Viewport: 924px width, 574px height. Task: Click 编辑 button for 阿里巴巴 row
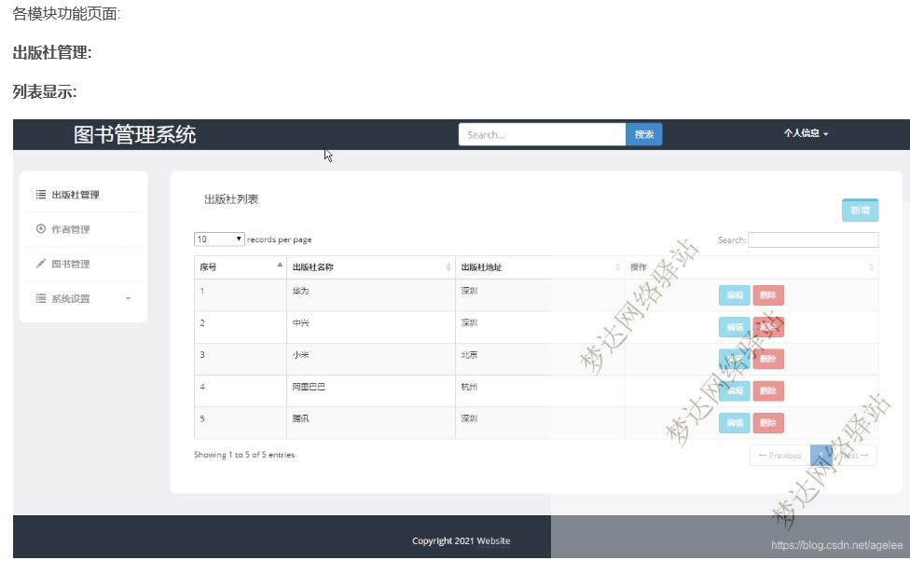click(x=734, y=390)
